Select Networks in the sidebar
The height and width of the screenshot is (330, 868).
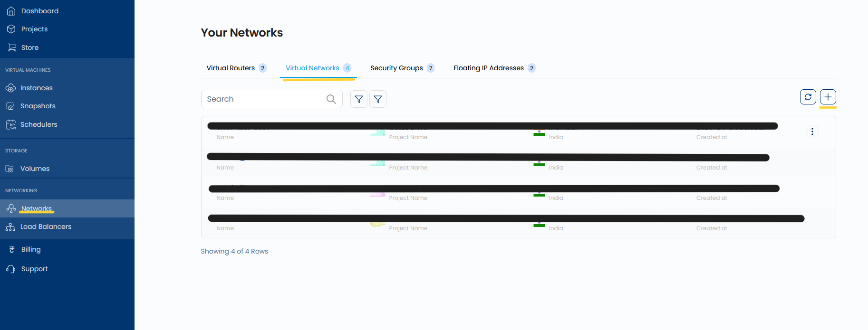click(67, 208)
